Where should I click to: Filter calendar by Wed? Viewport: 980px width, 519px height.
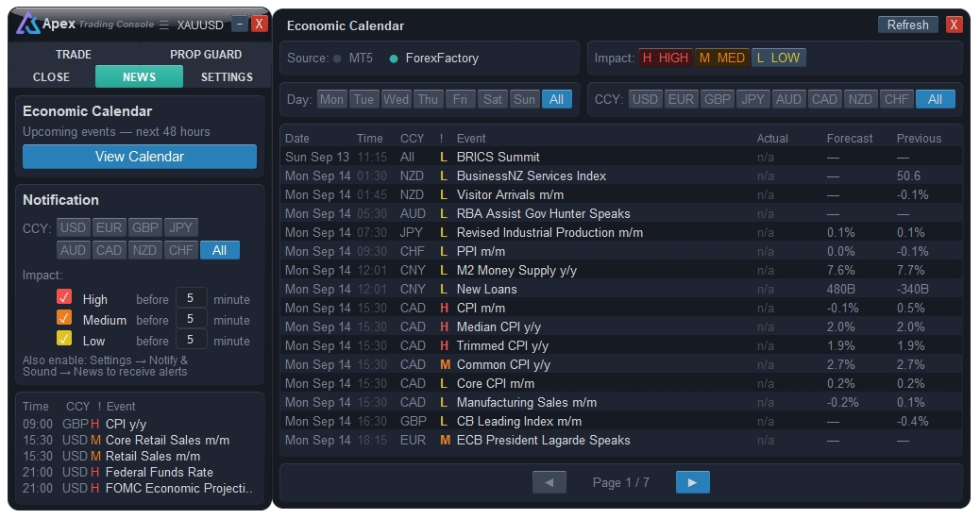tap(397, 99)
